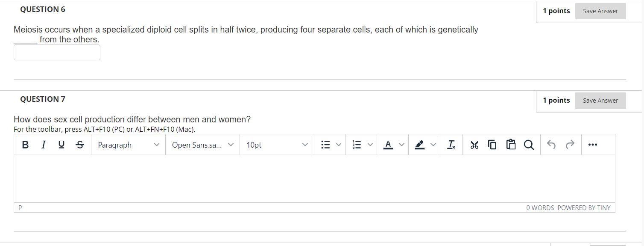Insert a numbered list
This screenshot has height=246, width=644.
click(x=357, y=145)
